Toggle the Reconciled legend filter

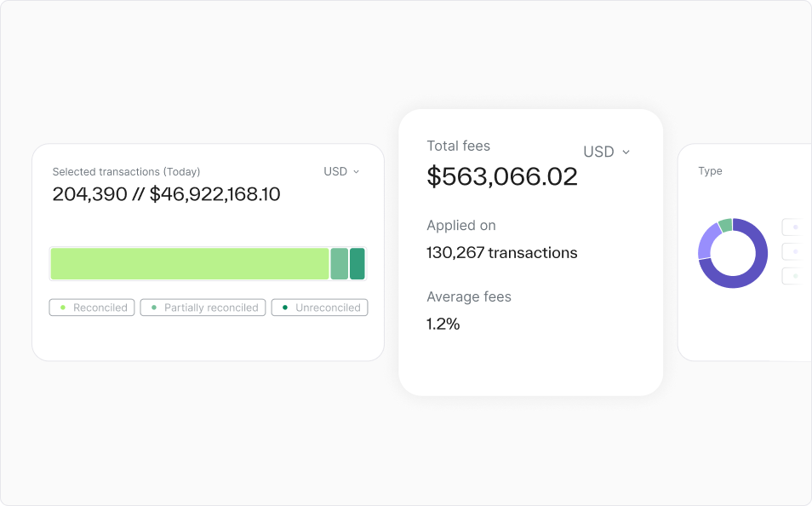92,308
